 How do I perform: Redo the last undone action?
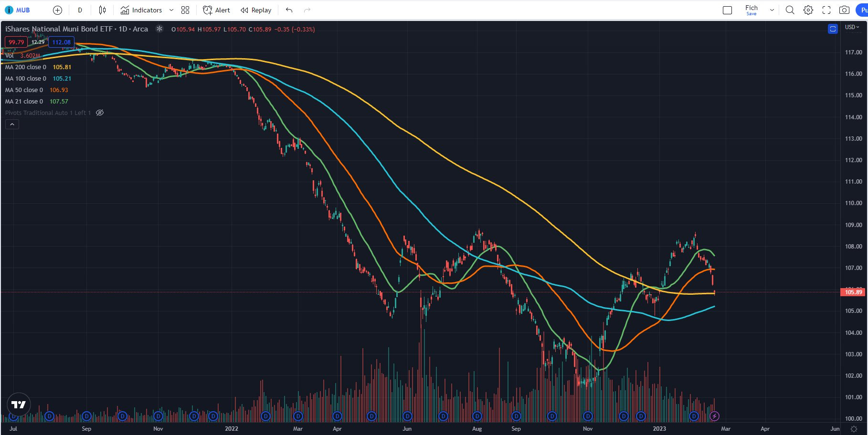307,10
